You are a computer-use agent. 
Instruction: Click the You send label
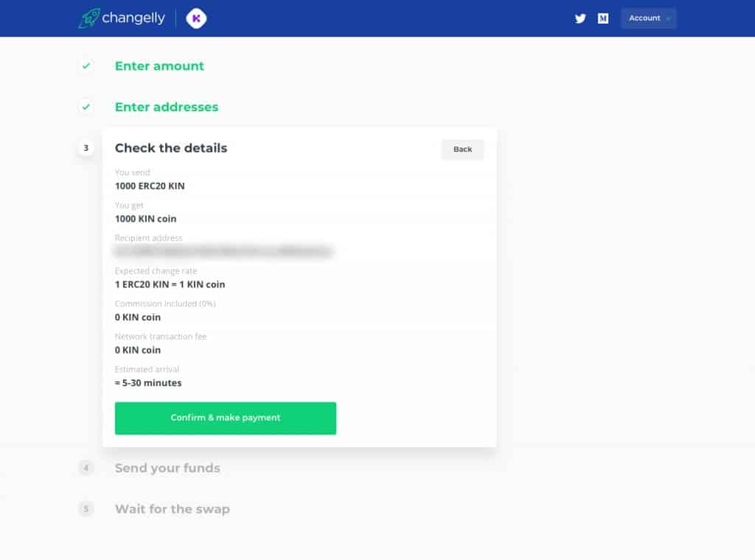point(133,172)
